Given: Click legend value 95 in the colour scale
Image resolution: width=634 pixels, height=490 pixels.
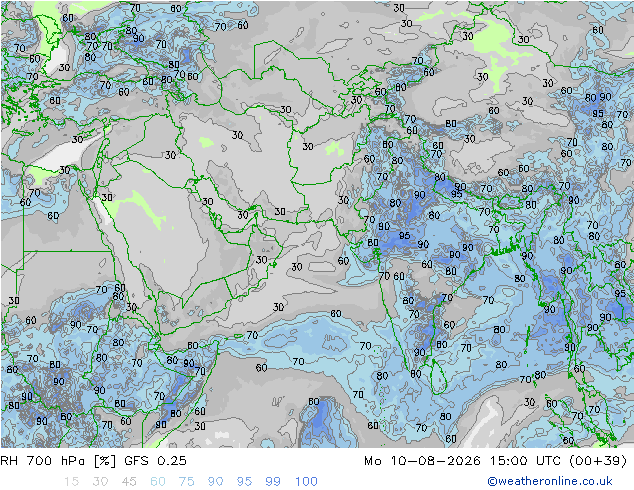Looking at the screenshot, I should 244,482.
